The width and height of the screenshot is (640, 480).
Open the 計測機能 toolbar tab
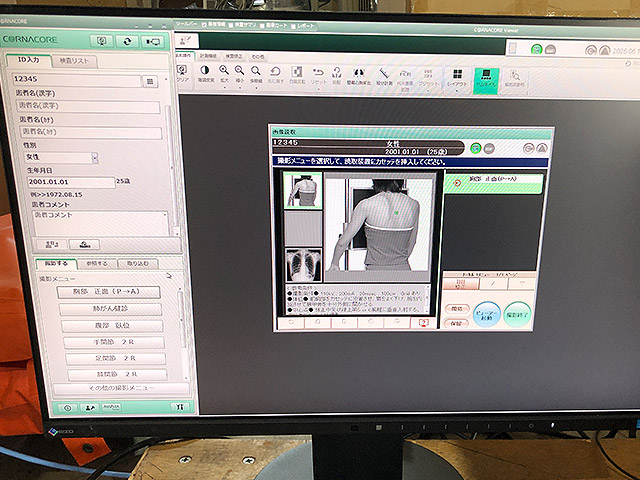click(208, 56)
